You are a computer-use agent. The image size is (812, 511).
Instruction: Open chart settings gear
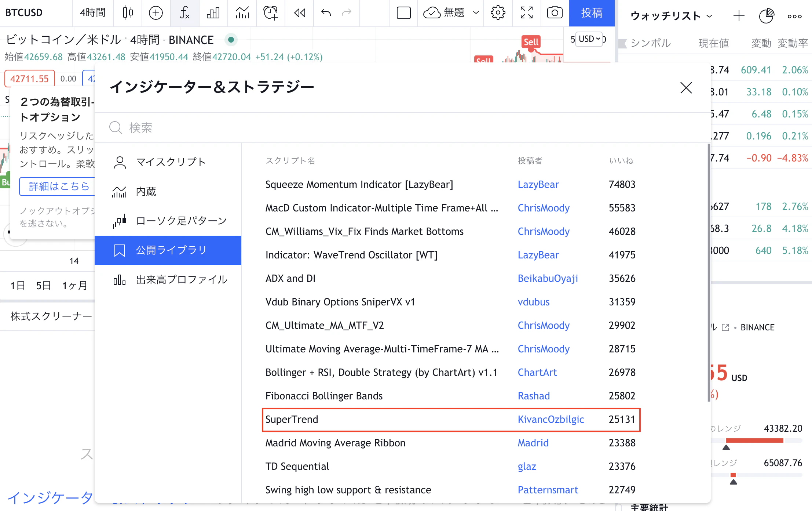tap(498, 13)
